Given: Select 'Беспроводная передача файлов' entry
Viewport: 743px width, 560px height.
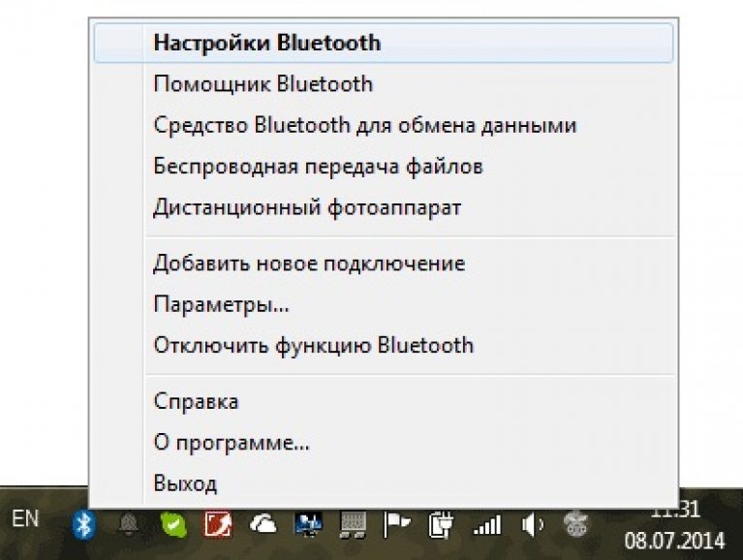Looking at the screenshot, I should pyautogui.click(x=318, y=167).
